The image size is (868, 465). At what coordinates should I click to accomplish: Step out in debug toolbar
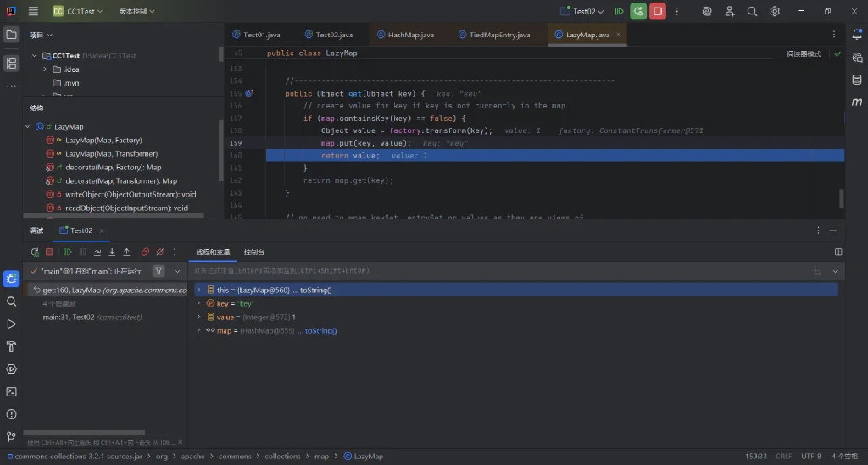click(x=126, y=252)
